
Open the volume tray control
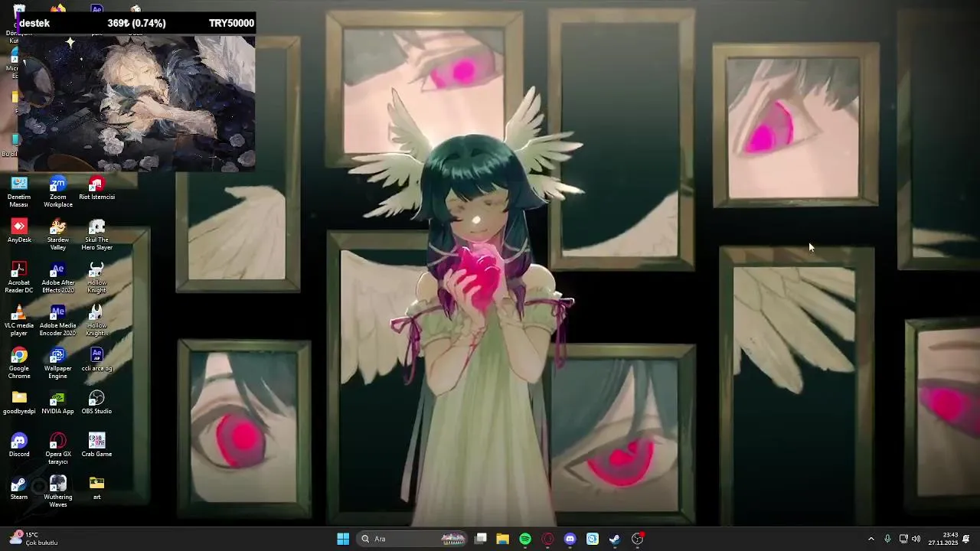pos(916,539)
